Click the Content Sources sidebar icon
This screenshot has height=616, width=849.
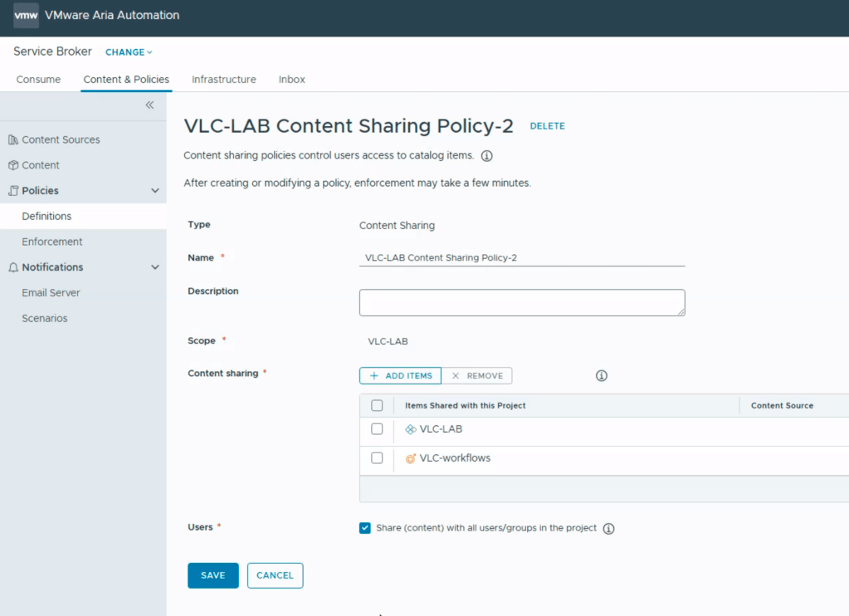tap(13, 139)
